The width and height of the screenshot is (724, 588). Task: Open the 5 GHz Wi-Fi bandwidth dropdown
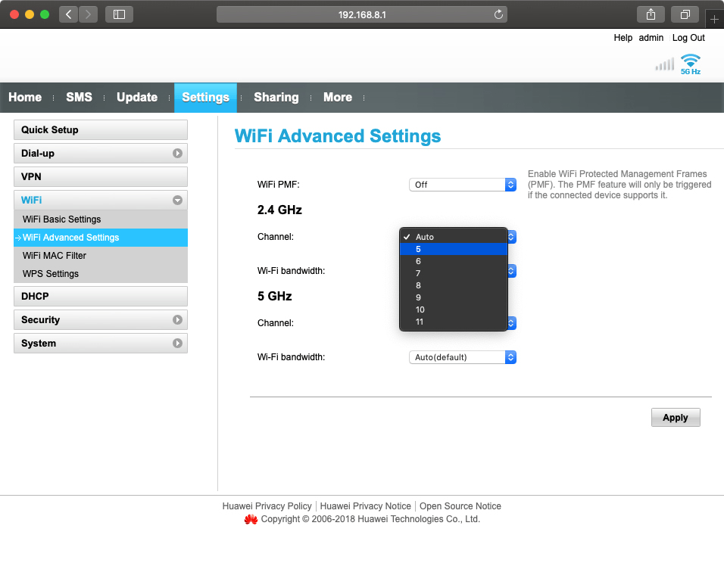pyautogui.click(x=462, y=357)
